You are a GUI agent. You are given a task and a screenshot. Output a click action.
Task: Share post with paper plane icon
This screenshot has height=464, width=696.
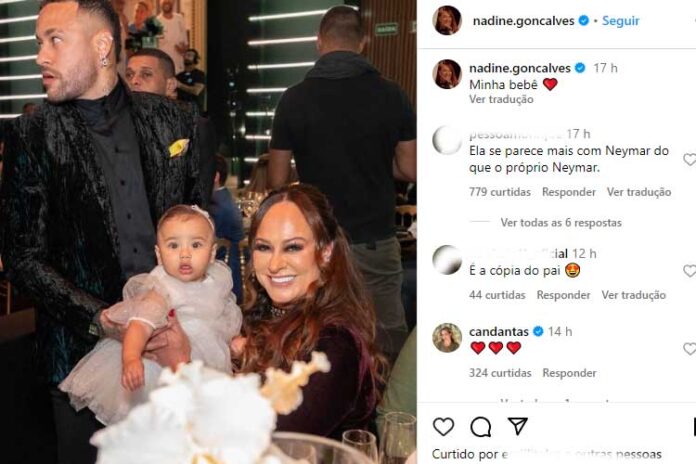pyautogui.click(x=518, y=426)
